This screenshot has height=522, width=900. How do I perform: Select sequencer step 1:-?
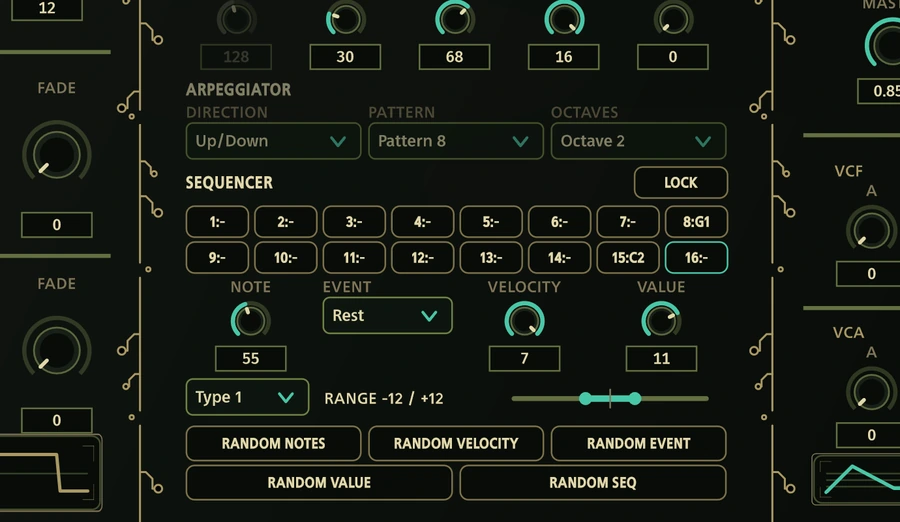coord(217,222)
